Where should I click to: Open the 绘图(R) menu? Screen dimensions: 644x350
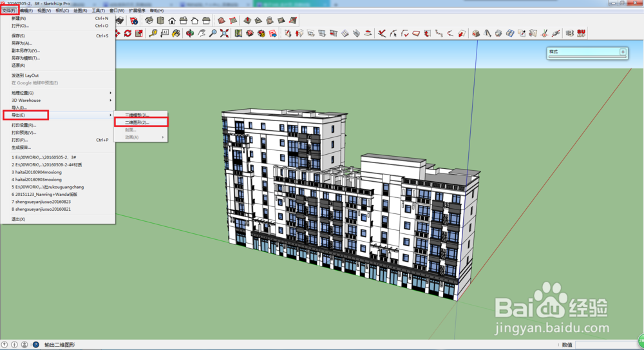click(x=80, y=11)
